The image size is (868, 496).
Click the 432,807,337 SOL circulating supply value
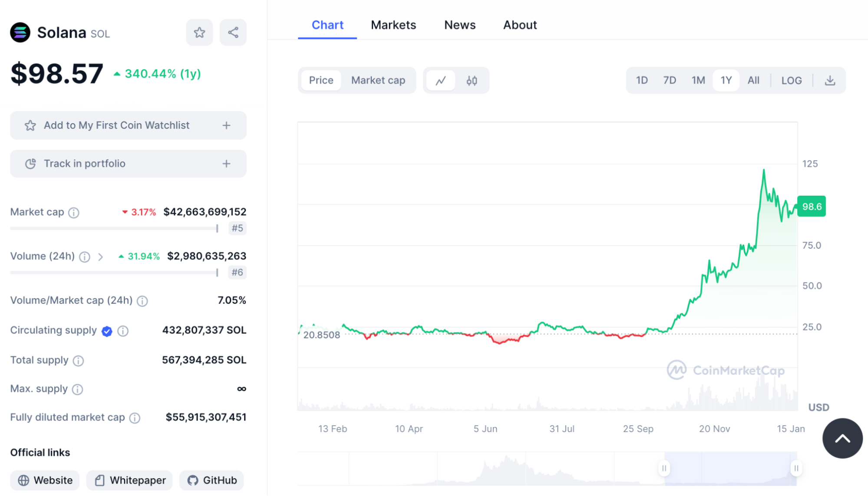tap(204, 330)
